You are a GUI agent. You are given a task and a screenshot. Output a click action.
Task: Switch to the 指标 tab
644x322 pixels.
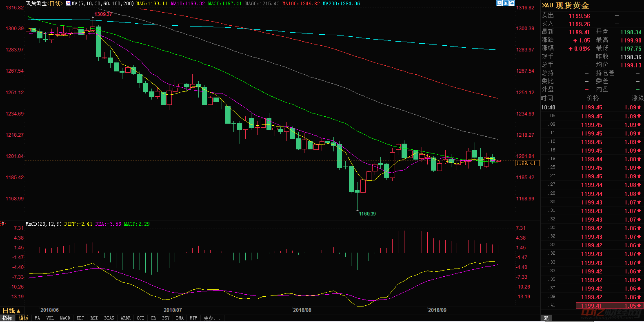(x=7, y=318)
